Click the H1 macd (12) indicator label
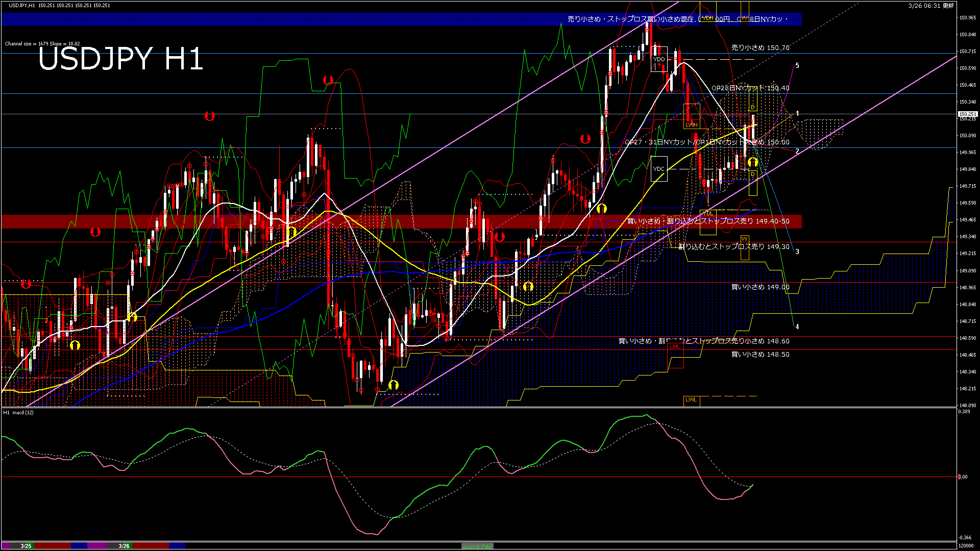 point(18,412)
